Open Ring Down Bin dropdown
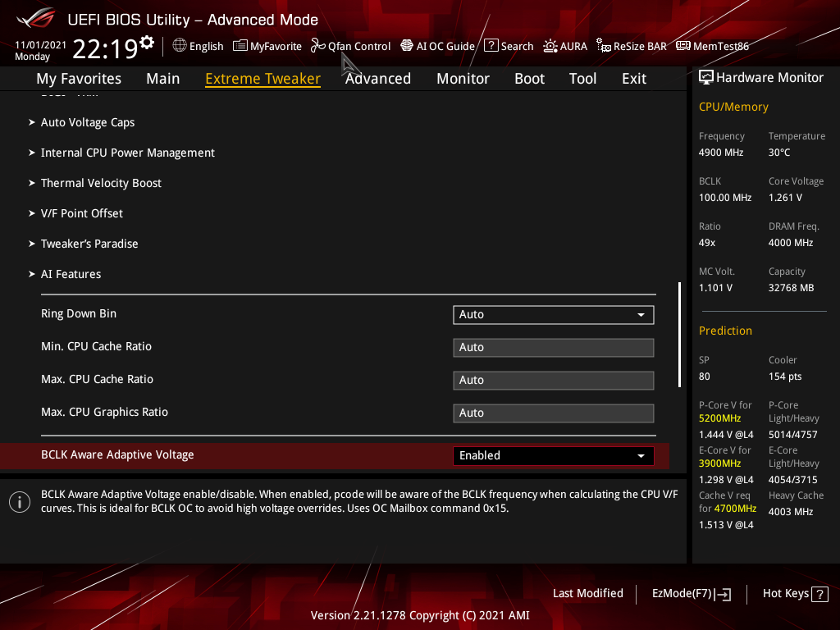Image resolution: width=840 pixels, height=630 pixels. tap(554, 314)
